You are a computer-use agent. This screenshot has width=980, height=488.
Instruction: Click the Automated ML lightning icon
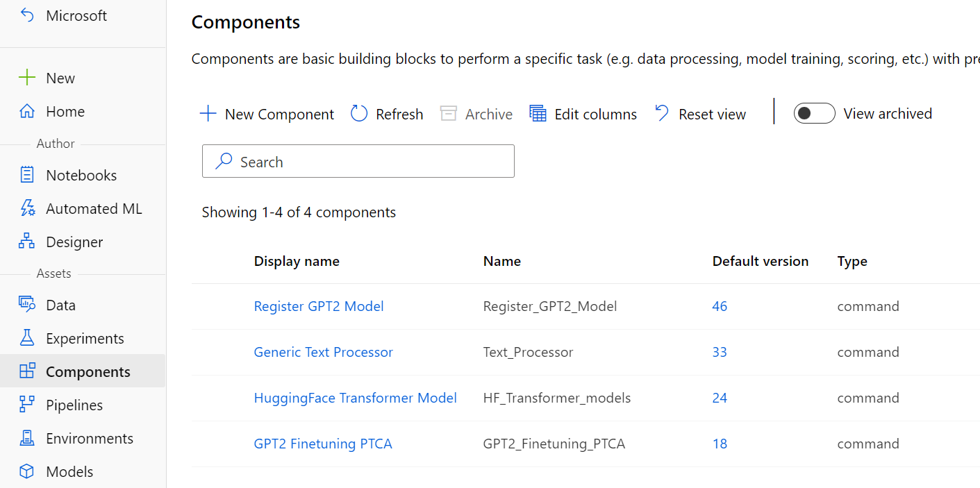coord(26,208)
